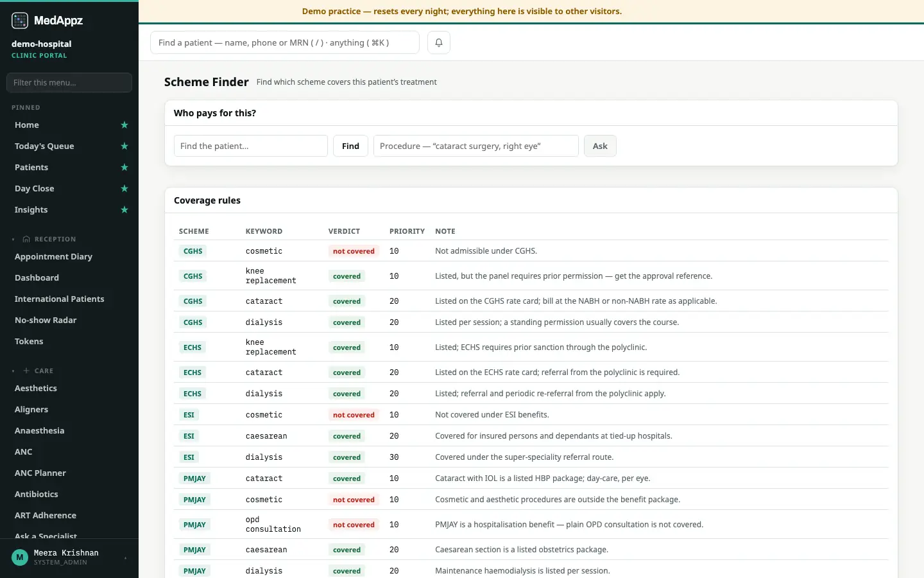Click the demo-hospital clinic portal name

(x=42, y=44)
